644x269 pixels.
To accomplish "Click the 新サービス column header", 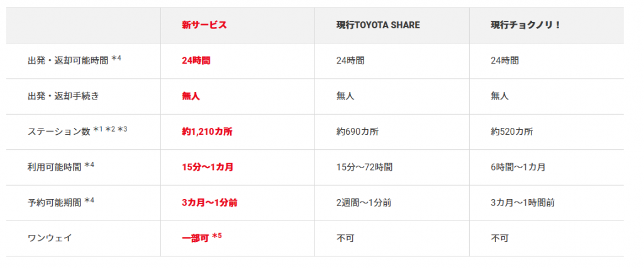I will click(204, 25).
